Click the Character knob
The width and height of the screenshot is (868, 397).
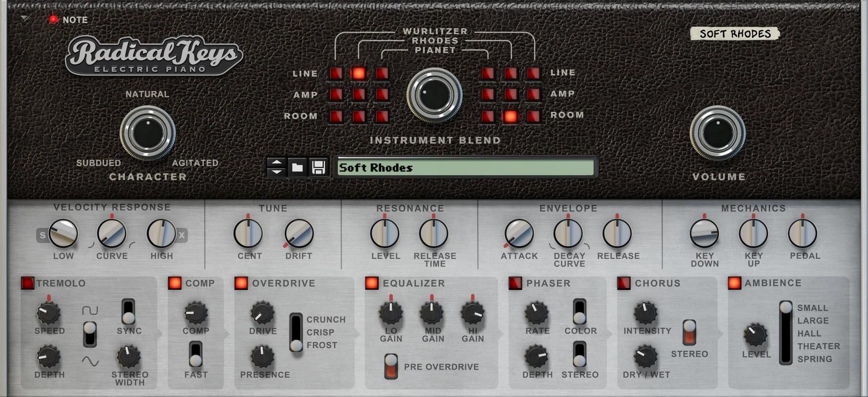tap(148, 133)
